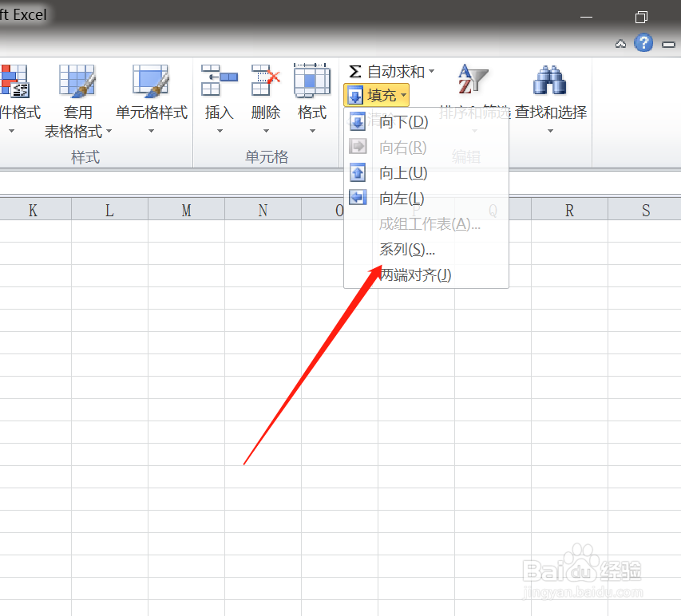This screenshot has height=616, width=681.
Task: Click the Fill Left arrow icon in the menu
Action: click(x=358, y=198)
